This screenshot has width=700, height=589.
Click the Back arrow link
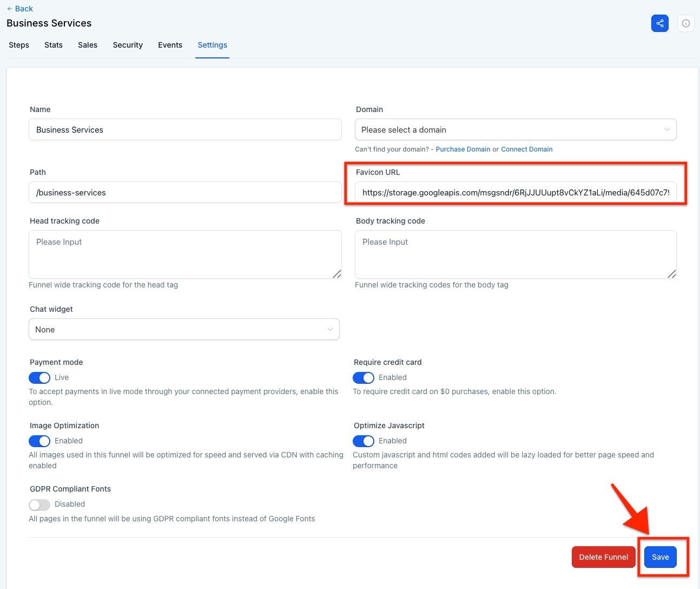tap(20, 9)
